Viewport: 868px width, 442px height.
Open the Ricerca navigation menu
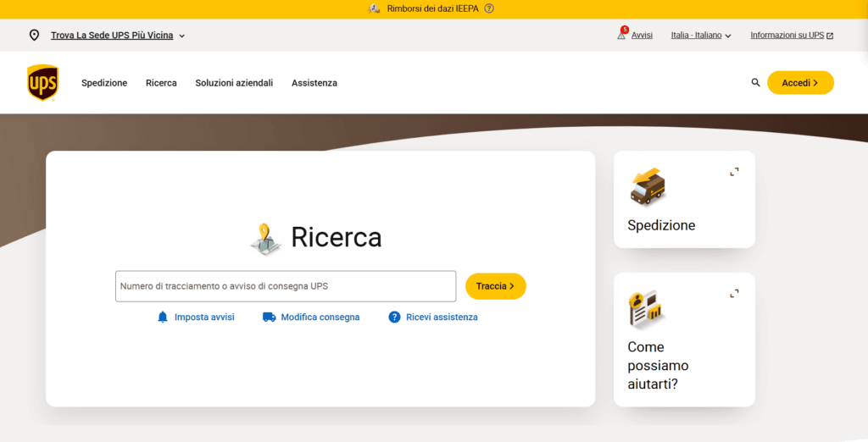pyautogui.click(x=161, y=83)
